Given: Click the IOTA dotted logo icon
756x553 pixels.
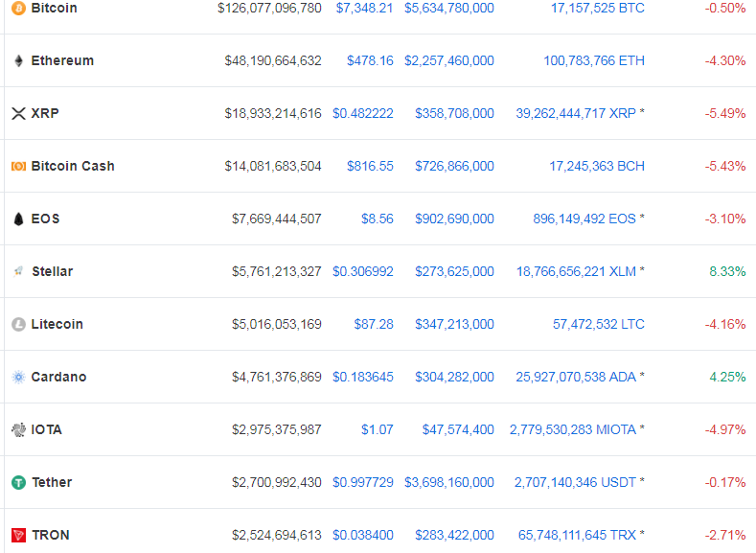Looking at the screenshot, I should [18, 429].
